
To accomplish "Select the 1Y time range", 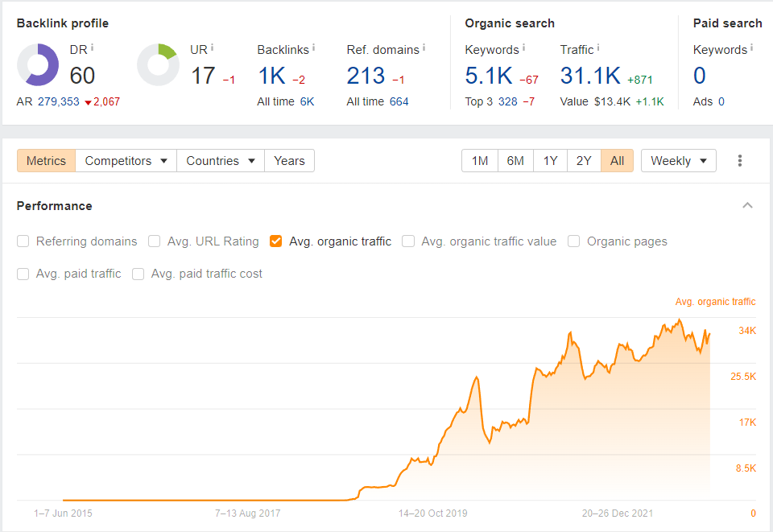I will [550, 161].
